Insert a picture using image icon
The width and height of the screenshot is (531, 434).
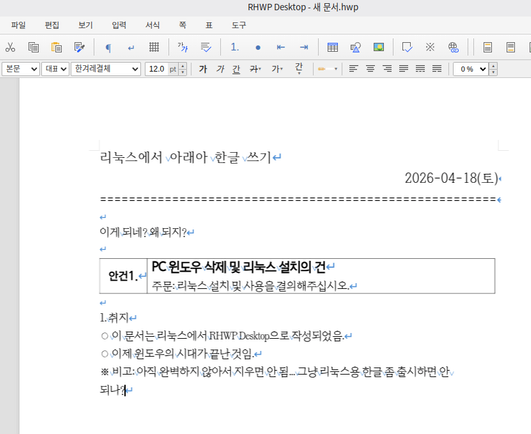pyautogui.click(x=379, y=47)
